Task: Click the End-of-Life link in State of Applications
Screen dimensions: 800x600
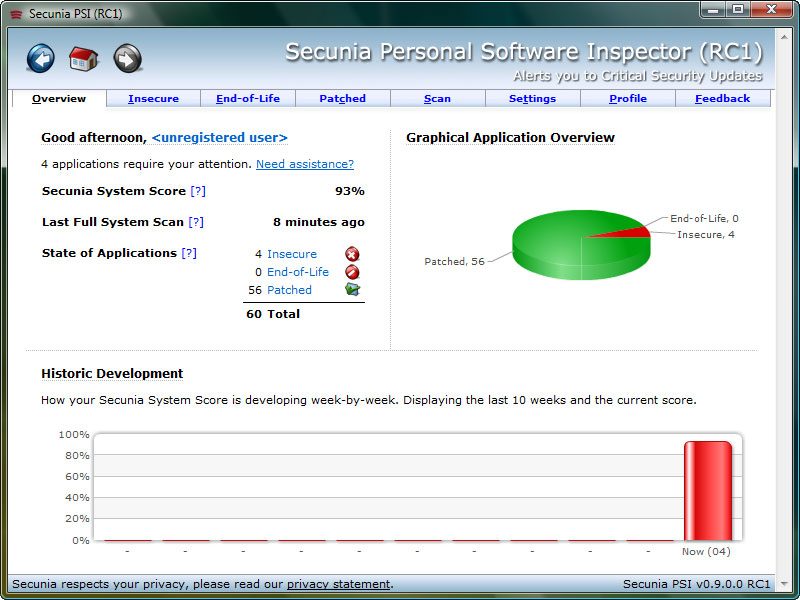Action: tap(298, 272)
